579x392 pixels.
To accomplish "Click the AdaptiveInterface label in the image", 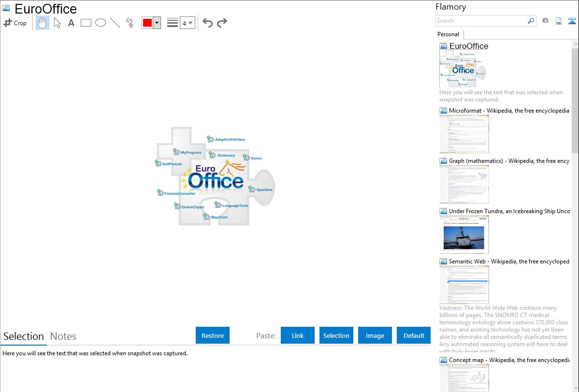I will 230,139.
